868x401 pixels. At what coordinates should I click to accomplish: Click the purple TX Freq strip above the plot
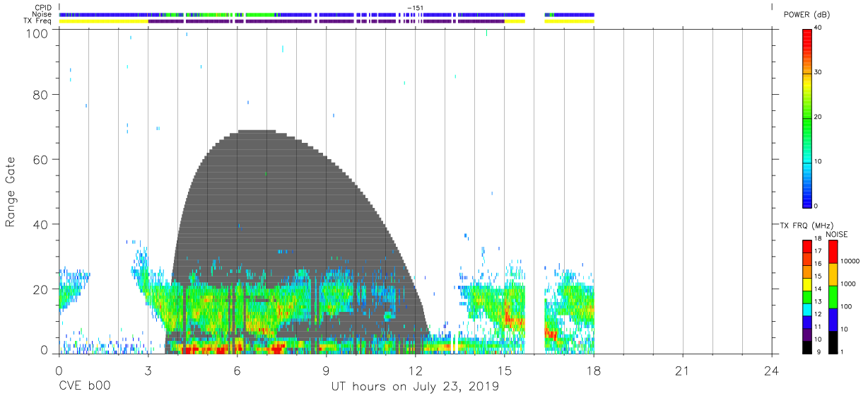click(x=325, y=21)
